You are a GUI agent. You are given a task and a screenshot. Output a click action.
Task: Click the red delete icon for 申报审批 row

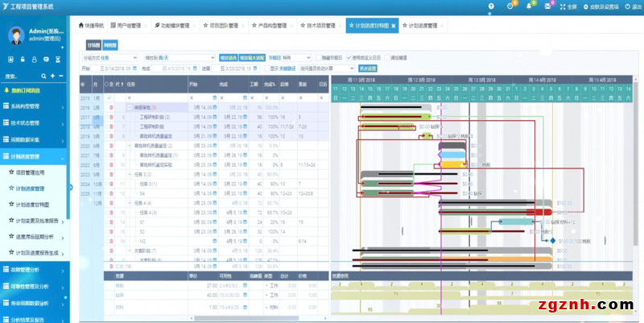(x=109, y=106)
